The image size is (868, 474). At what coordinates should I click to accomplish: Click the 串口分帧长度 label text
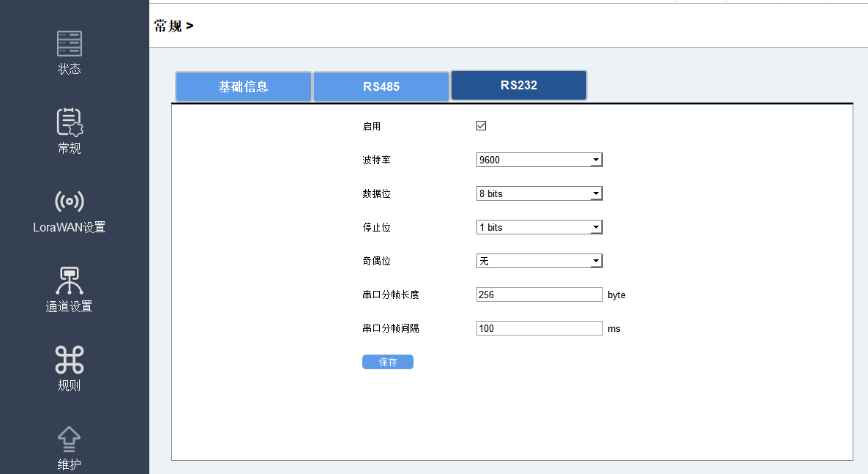click(391, 295)
